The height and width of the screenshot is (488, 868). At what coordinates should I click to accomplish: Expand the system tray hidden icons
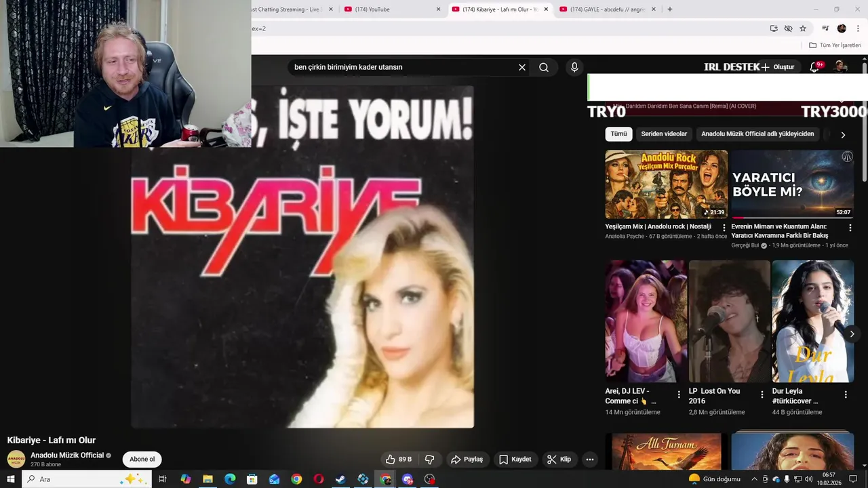tap(753, 479)
